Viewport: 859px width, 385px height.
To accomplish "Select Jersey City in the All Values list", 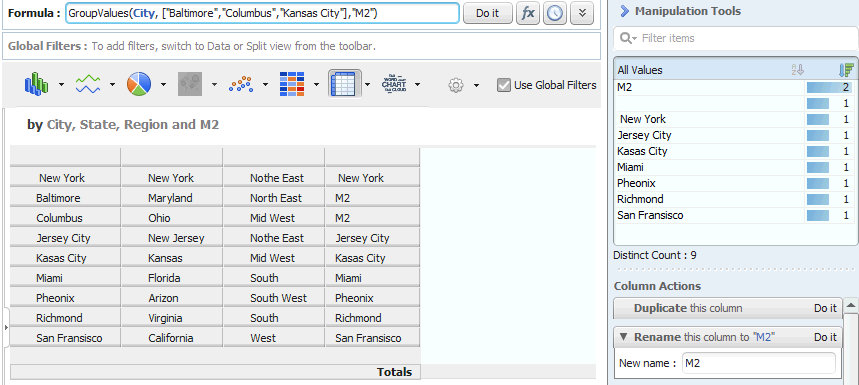I will 735,135.
